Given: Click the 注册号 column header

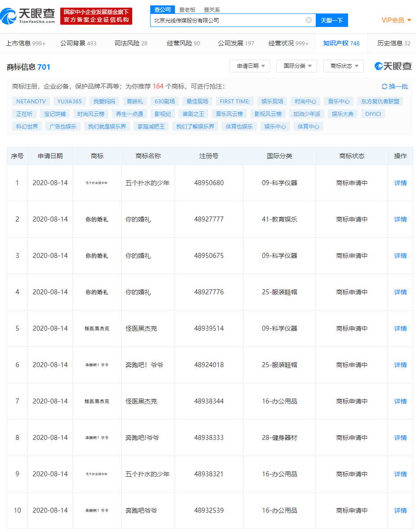Looking at the screenshot, I should point(209,156).
